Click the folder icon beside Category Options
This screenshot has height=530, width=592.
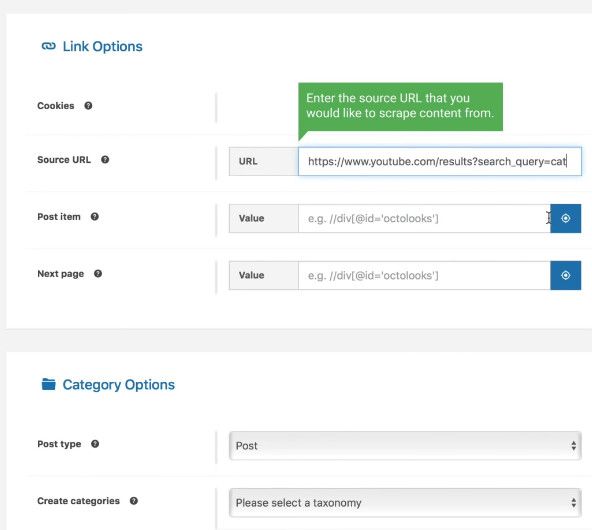[48, 384]
